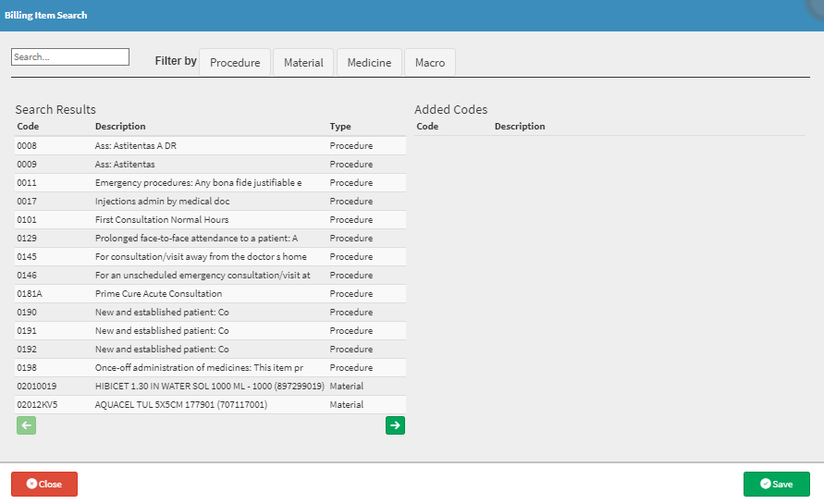
Task: Filter results by Material
Action: [303, 63]
